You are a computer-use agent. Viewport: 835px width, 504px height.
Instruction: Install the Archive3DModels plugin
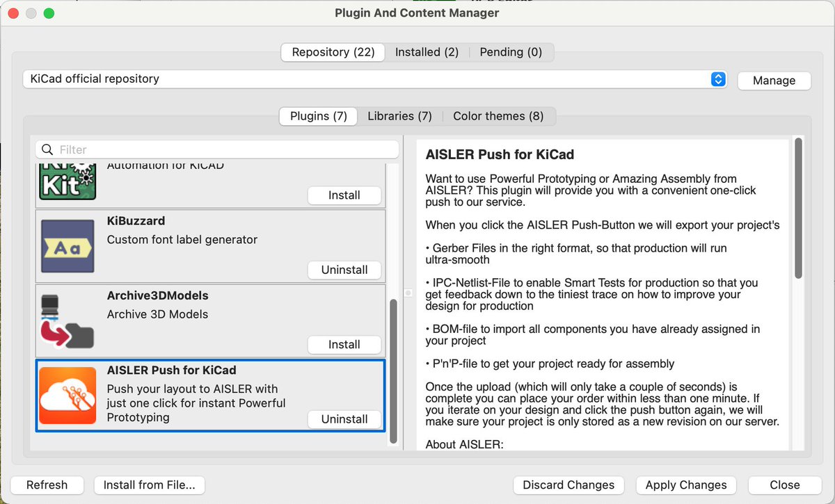[344, 344]
